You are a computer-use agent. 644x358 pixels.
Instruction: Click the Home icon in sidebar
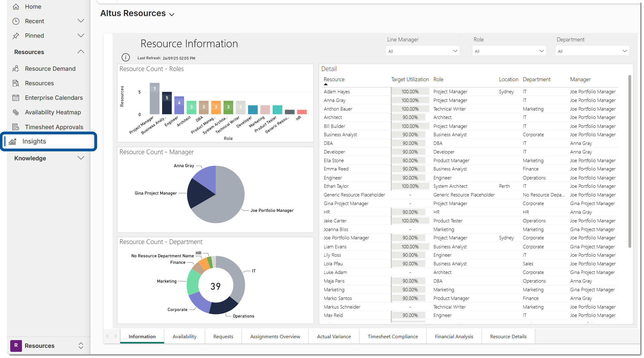[x=16, y=6]
